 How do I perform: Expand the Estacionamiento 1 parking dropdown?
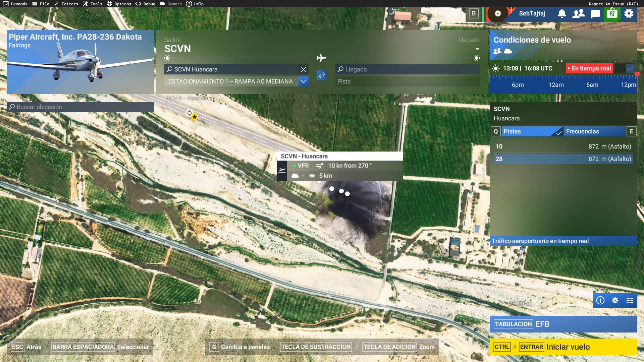click(x=304, y=81)
